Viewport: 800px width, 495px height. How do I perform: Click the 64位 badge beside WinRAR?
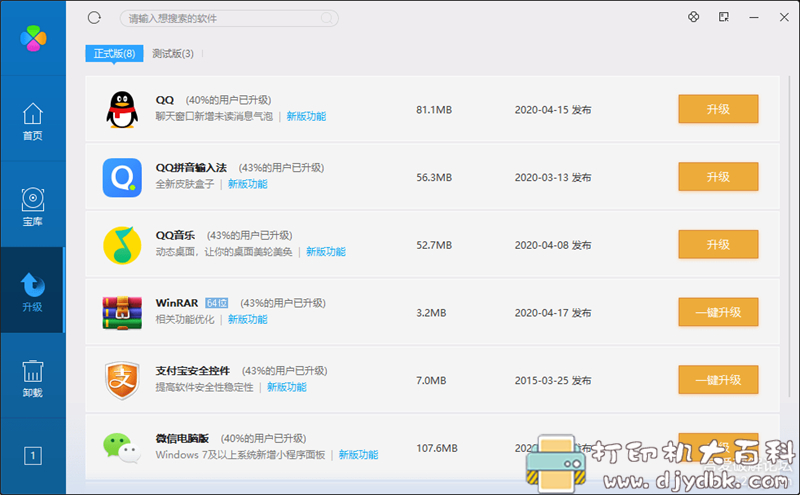[x=217, y=303]
